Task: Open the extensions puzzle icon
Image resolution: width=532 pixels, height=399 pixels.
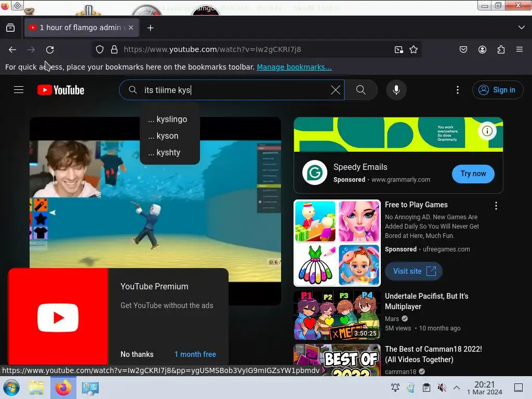Action: (501, 49)
